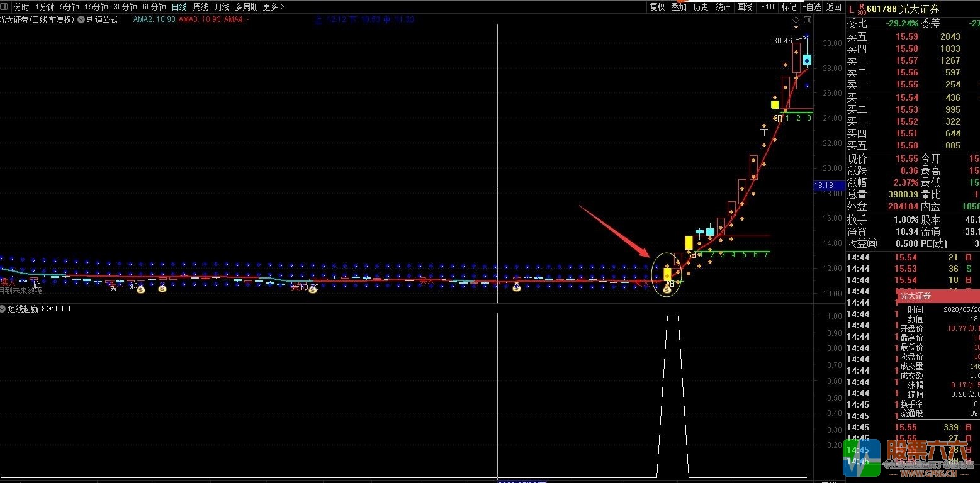Select the 60分钟 period
This screenshot has width=980, height=483.
point(154,7)
